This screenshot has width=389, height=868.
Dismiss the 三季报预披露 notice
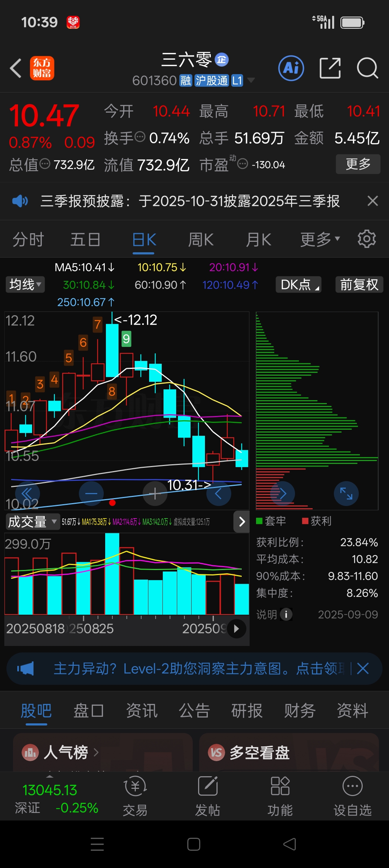pyautogui.click(x=373, y=201)
